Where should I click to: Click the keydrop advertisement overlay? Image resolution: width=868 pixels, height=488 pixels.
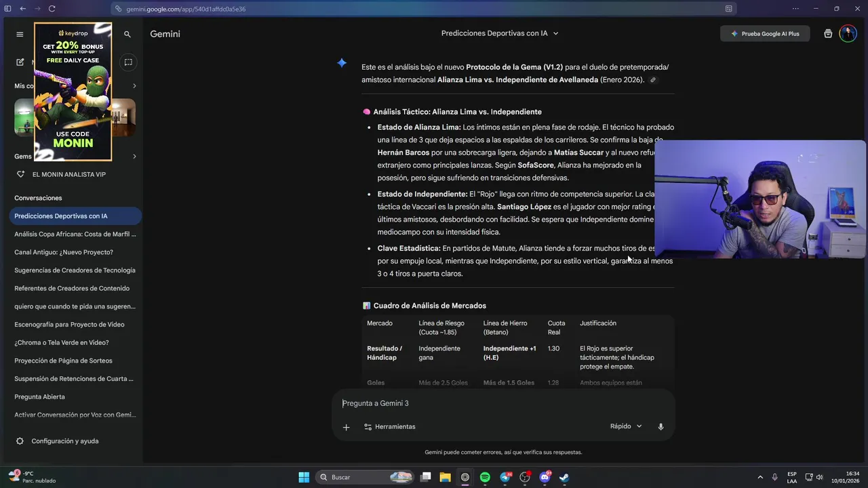point(73,92)
